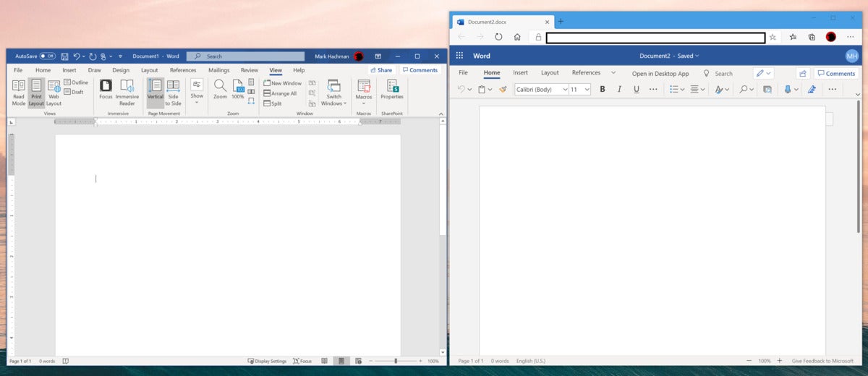Click Display Settings in desktop Word status bar
This screenshot has width=868, height=376.
click(x=267, y=361)
